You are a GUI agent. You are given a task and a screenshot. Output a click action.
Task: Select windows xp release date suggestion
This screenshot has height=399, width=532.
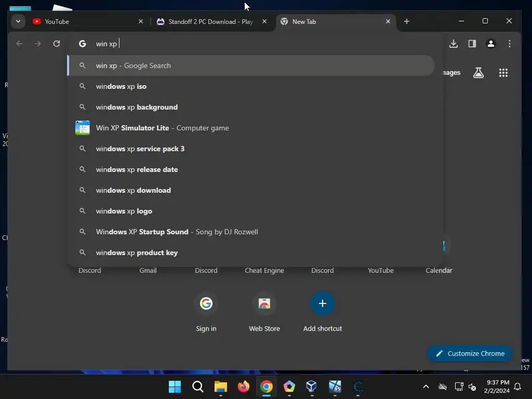(x=251, y=169)
